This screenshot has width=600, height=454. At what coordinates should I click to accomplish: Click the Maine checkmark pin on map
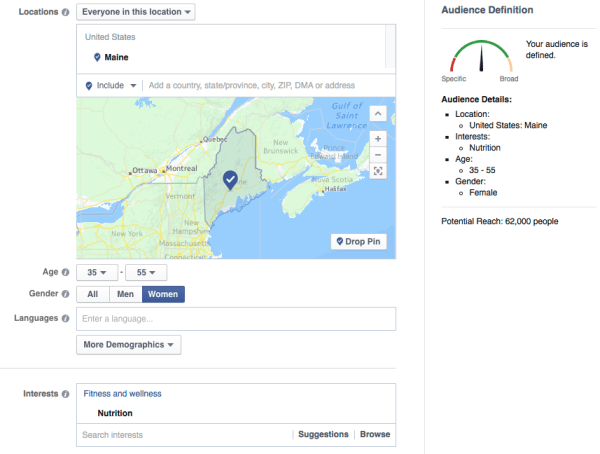(x=230, y=179)
